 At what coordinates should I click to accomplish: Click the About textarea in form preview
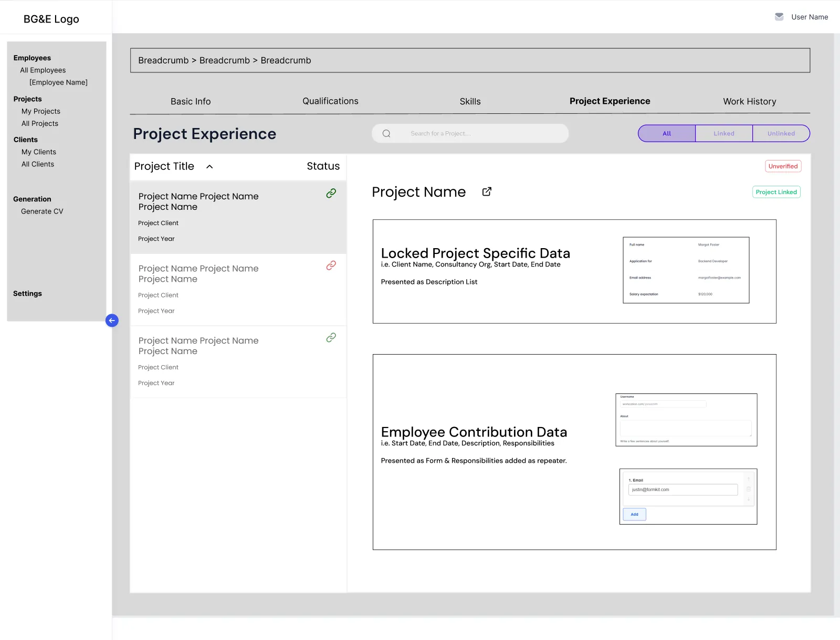pos(686,428)
